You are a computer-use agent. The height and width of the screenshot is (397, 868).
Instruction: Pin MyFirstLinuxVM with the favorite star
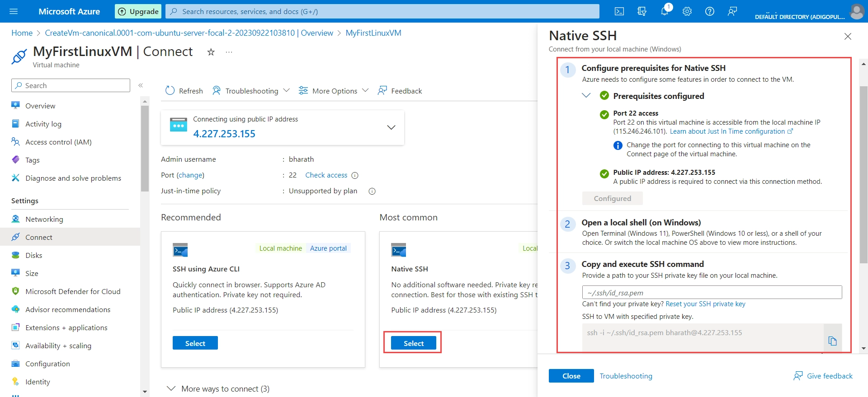click(x=211, y=52)
